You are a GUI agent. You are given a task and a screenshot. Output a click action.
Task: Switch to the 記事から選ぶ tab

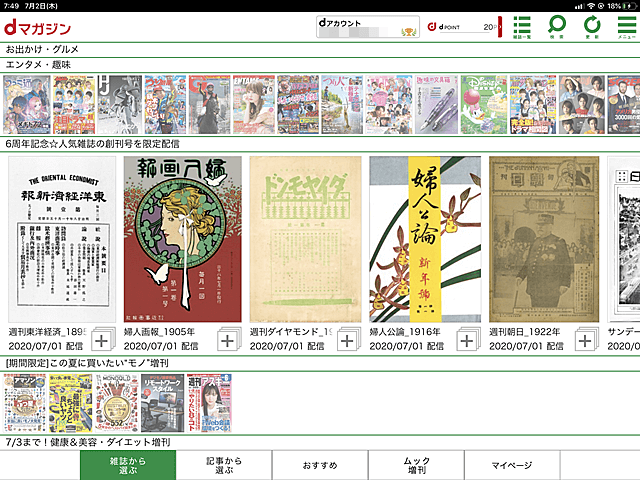224,465
